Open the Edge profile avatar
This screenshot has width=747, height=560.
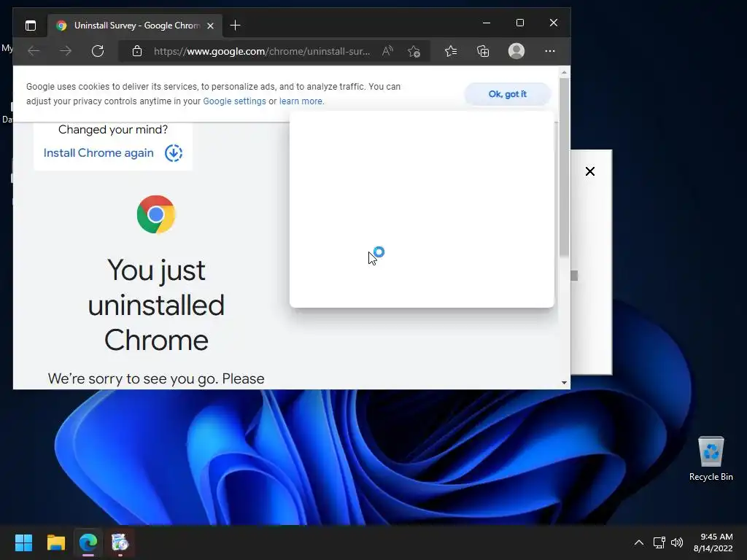coord(516,51)
